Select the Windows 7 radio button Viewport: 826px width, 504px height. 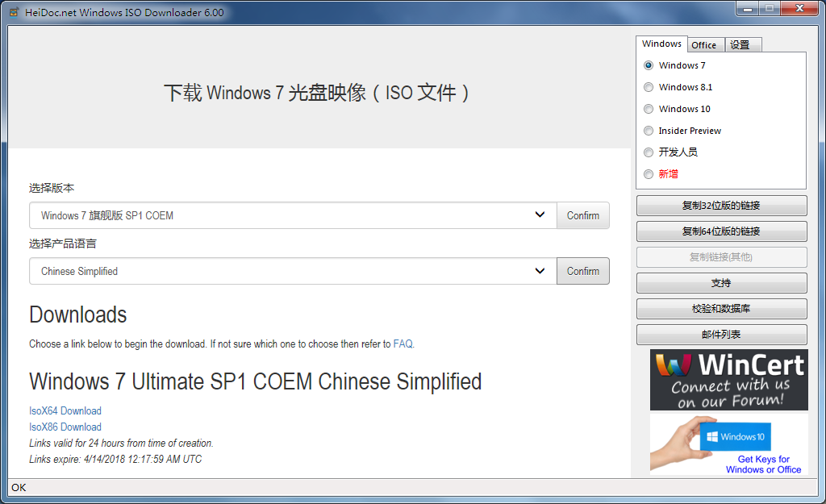(649, 65)
